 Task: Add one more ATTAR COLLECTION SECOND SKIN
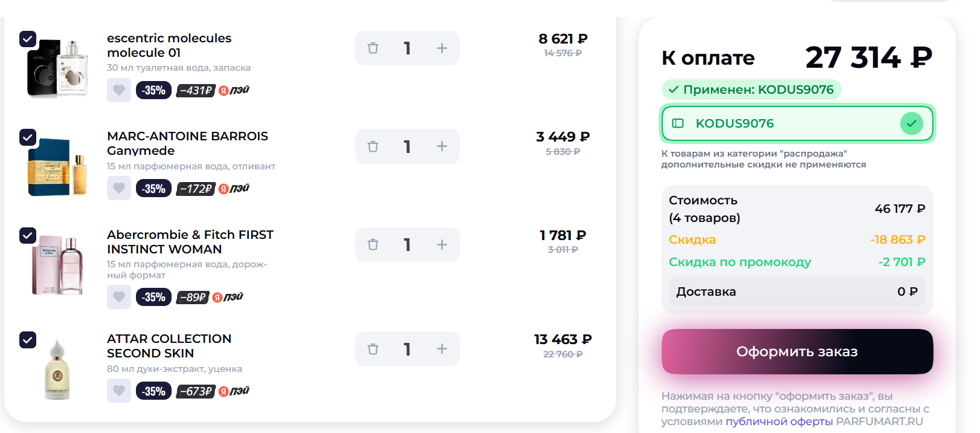pyautogui.click(x=442, y=349)
